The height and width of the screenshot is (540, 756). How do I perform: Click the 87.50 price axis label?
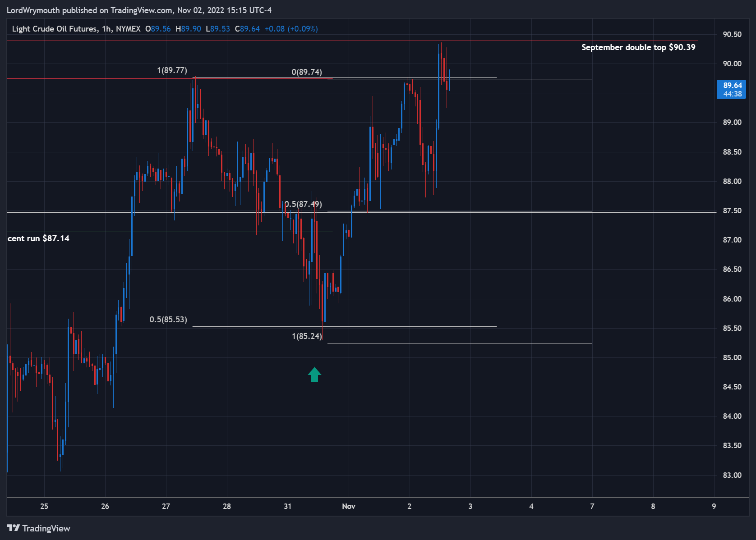pyautogui.click(x=732, y=211)
